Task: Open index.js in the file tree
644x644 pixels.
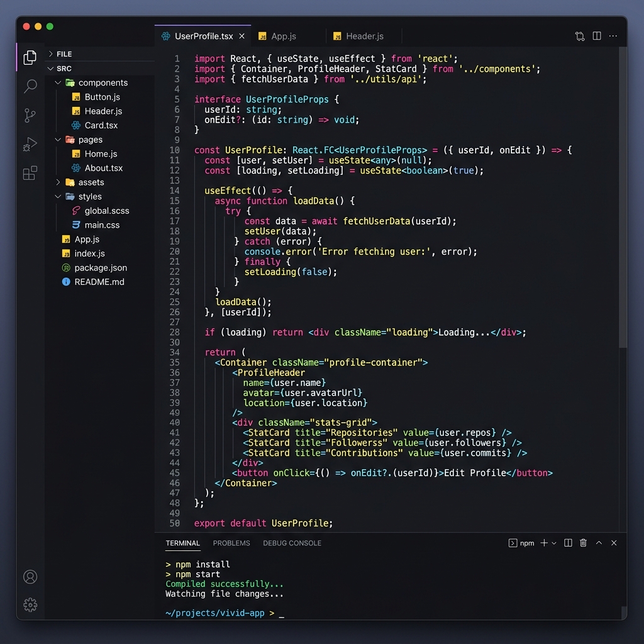Action: [x=89, y=253]
